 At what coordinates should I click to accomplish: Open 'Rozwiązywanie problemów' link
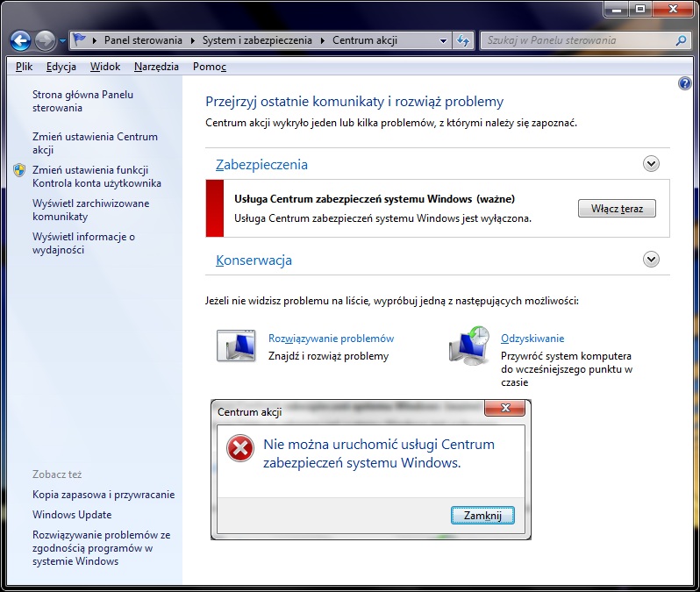331,339
